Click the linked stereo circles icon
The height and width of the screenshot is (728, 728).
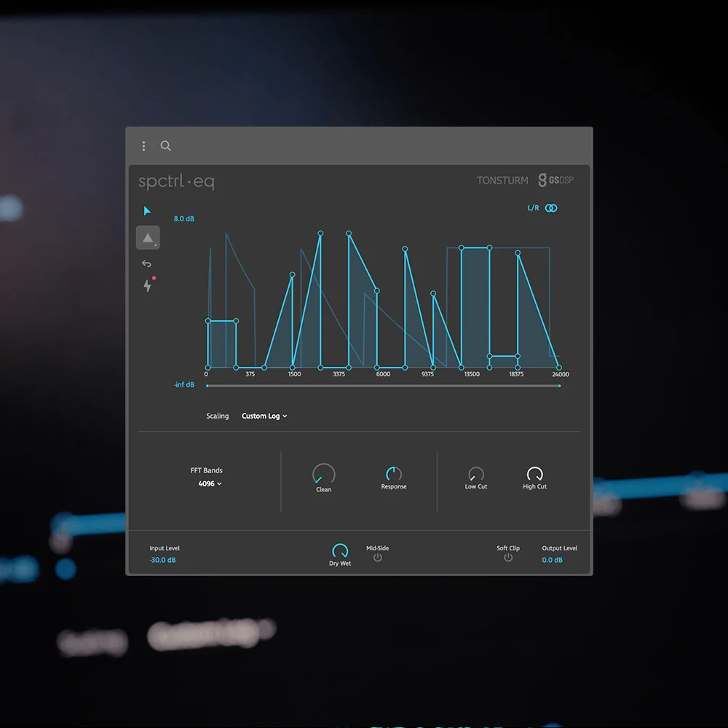[552, 207]
